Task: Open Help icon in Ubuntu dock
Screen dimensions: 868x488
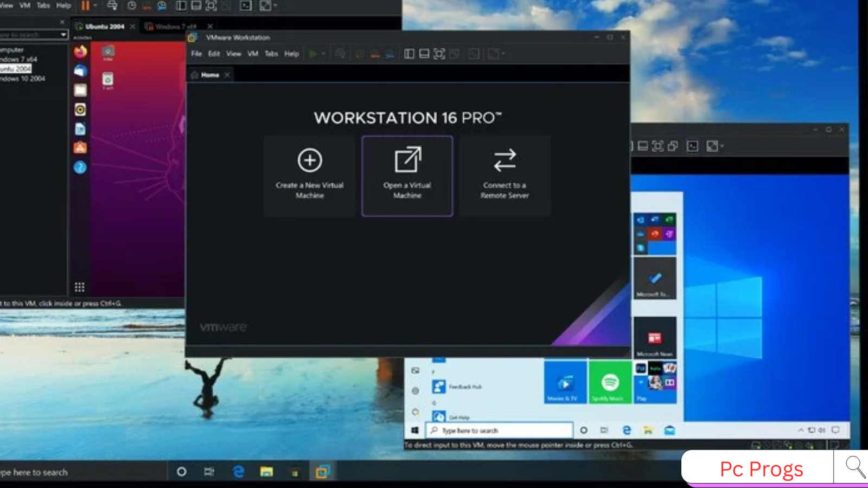Action: coord(80,168)
